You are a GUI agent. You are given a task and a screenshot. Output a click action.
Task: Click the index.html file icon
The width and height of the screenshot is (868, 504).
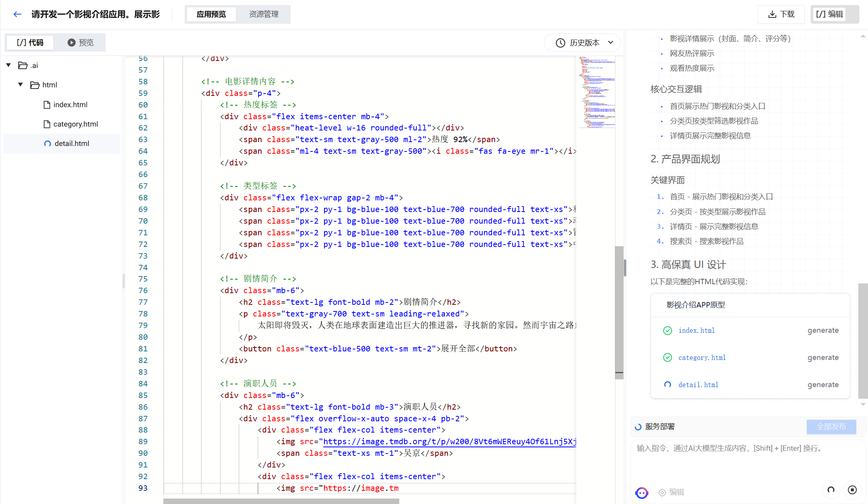click(47, 104)
